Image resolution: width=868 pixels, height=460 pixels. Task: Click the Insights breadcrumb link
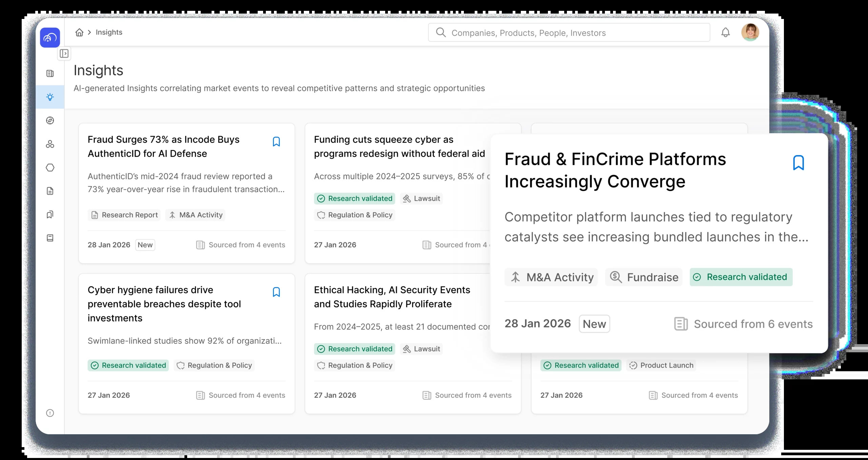pyautogui.click(x=109, y=32)
